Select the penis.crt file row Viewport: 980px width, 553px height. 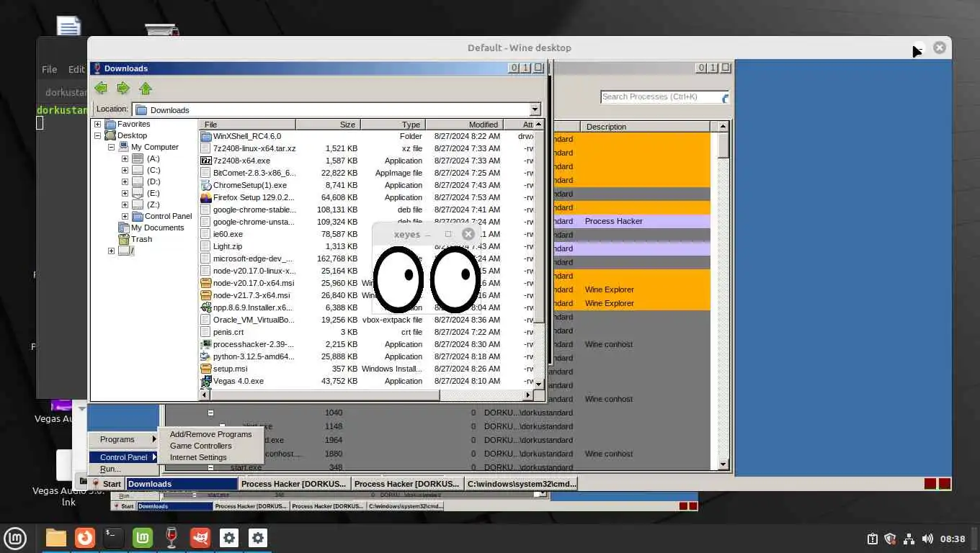(367, 332)
